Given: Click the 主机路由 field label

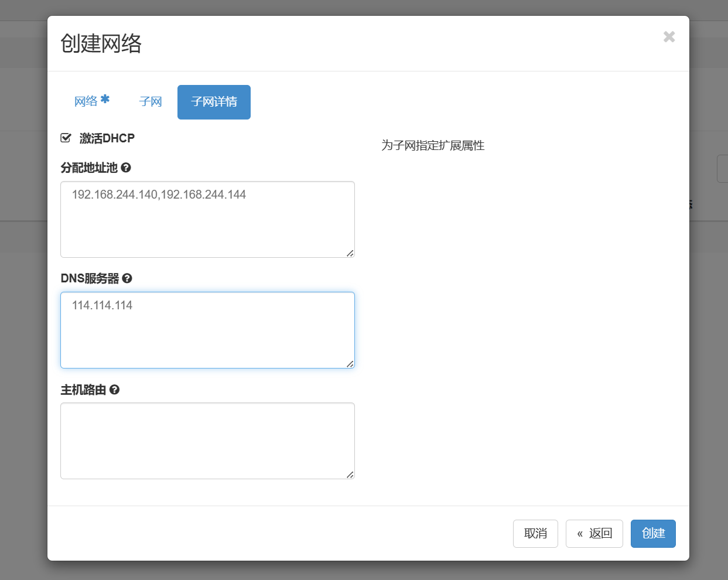Looking at the screenshot, I should tap(83, 390).
